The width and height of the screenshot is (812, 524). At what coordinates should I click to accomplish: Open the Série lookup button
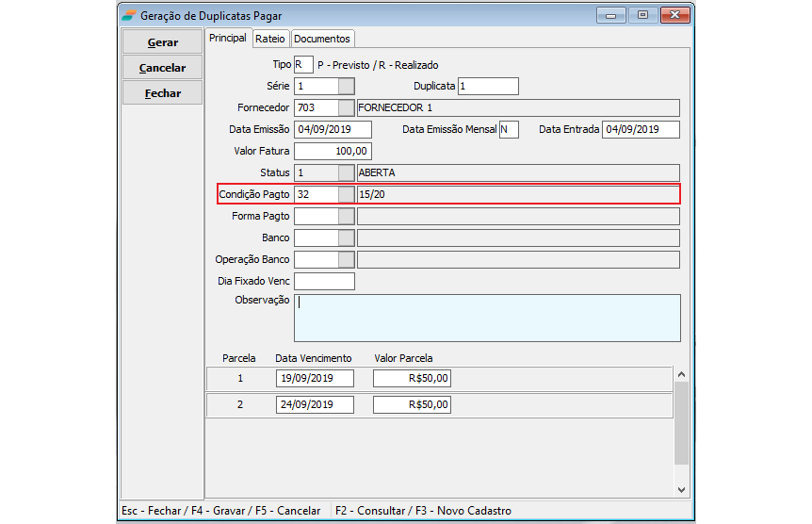coord(347,87)
